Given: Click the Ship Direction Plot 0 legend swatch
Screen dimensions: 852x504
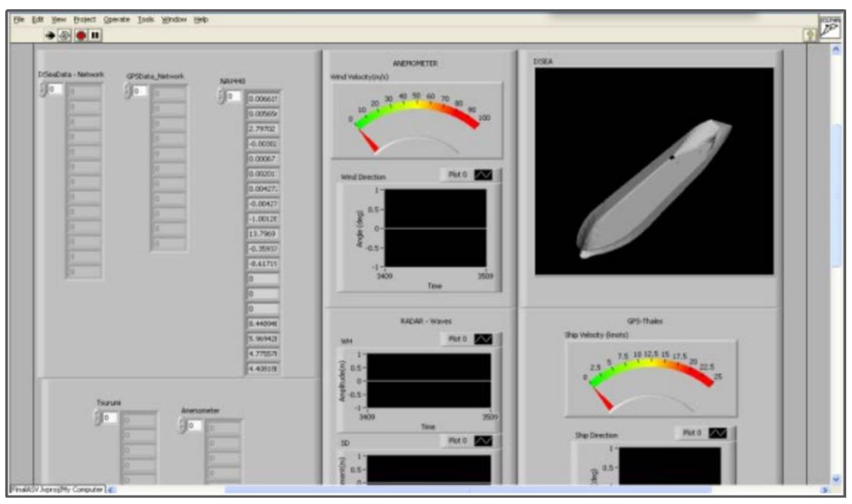Looking at the screenshot, I should tap(718, 433).
